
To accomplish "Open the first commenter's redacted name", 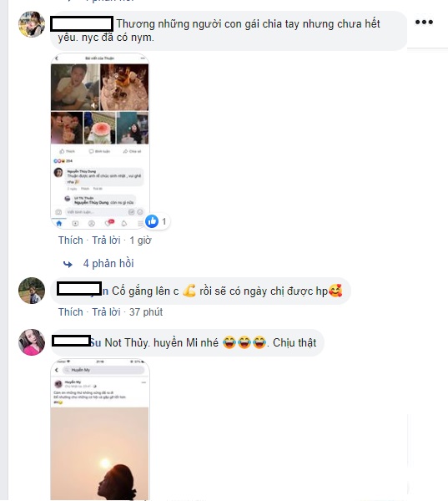I will 82,24.
